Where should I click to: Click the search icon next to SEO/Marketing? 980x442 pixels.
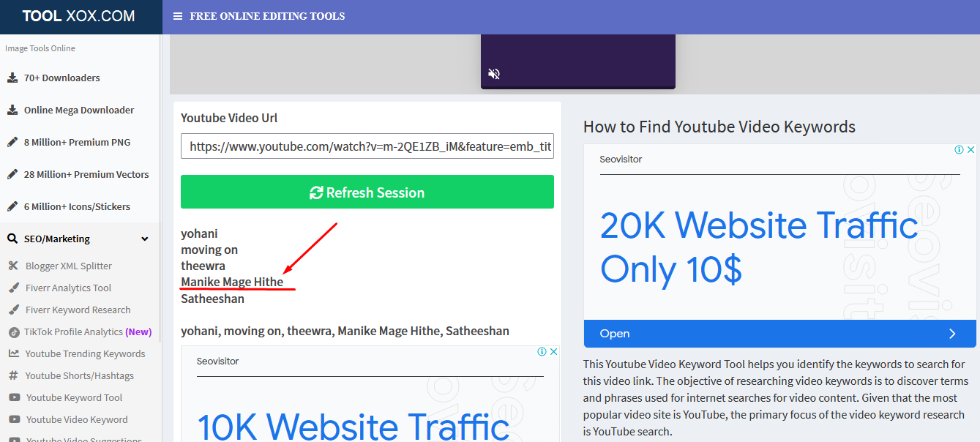coord(12,239)
